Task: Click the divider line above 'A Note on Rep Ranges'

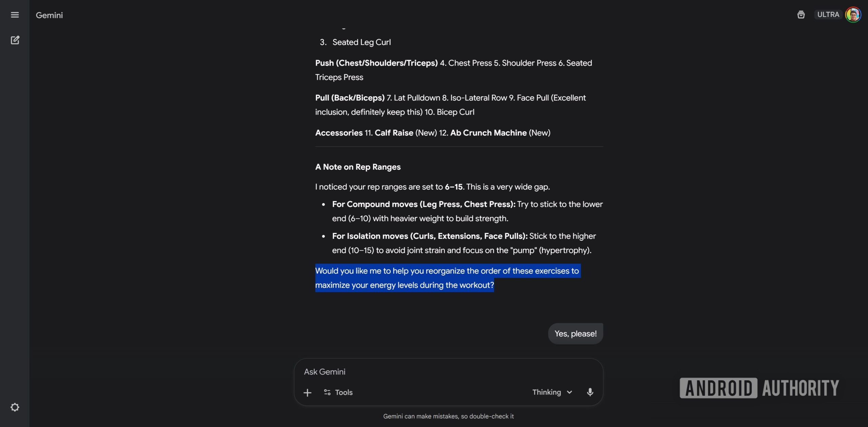Action: pos(459,146)
